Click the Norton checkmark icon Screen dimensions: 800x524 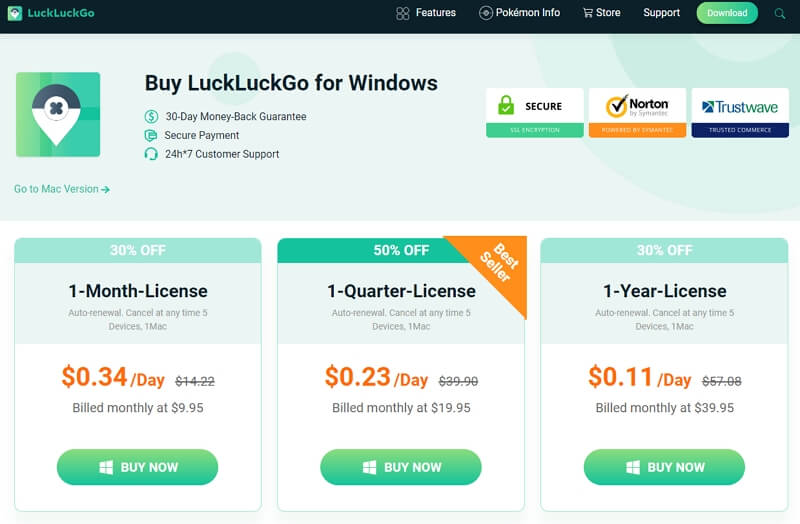pyautogui.click(x=616, y=106)
